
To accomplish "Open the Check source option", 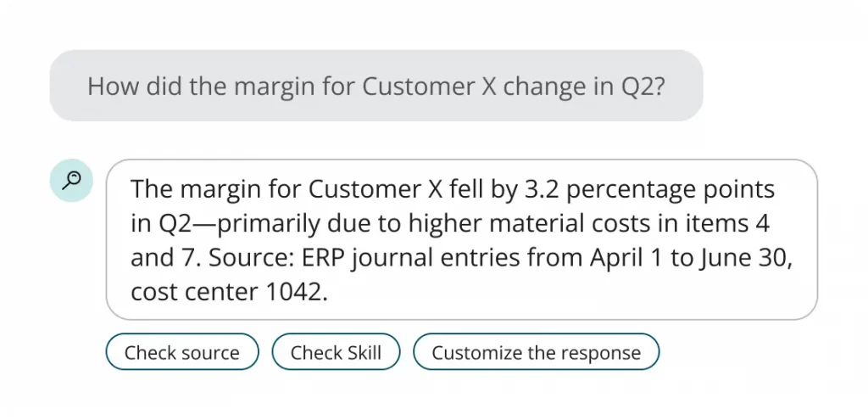I will (x=182, y=352).
